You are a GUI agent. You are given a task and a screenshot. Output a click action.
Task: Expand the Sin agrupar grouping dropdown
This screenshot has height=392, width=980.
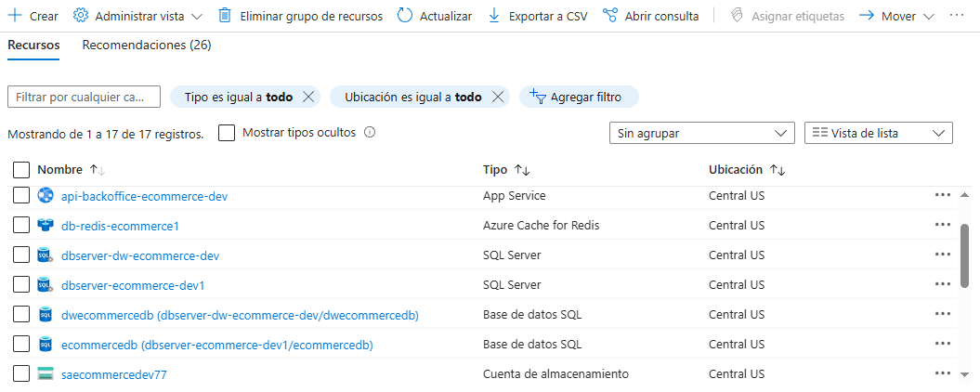(x=701, y=133)
